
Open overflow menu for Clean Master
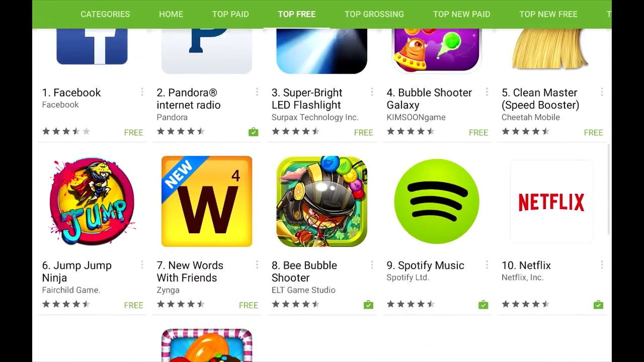[602, 92]
